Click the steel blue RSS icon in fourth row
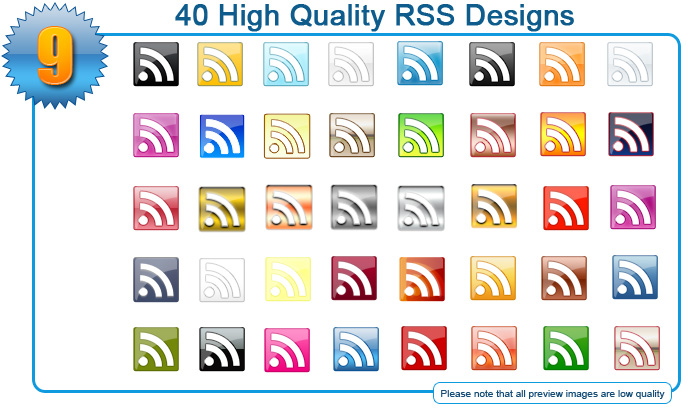Viewport: 700px width, 410px height. pos(634,277)
